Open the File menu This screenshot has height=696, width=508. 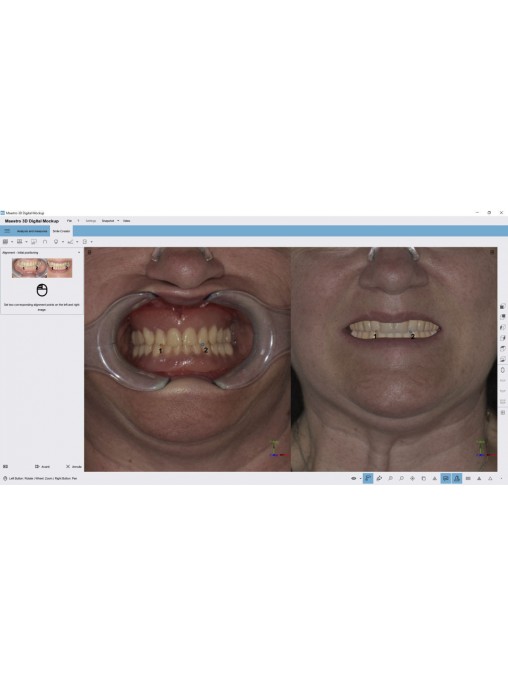coord(69,221)
